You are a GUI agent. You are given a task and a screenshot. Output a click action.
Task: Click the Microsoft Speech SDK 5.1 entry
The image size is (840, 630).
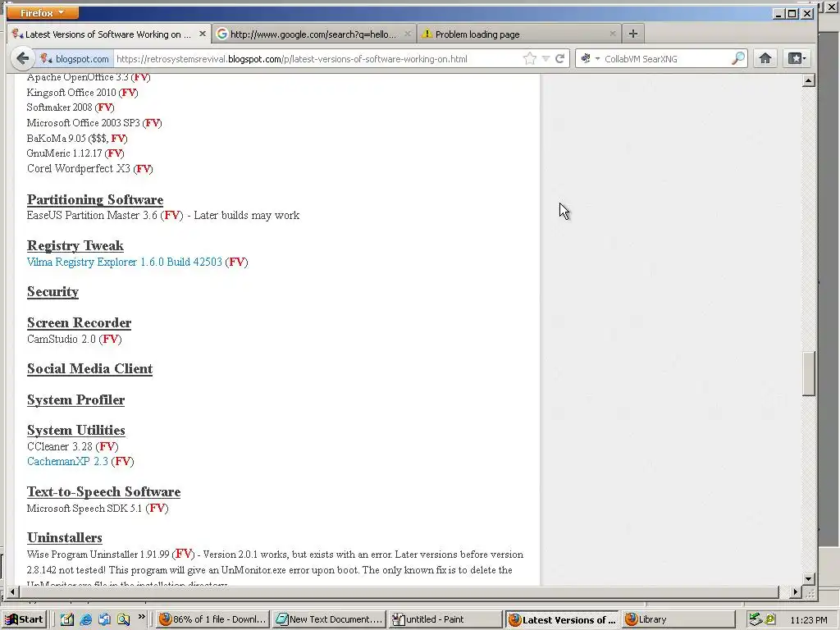(98, 508)
